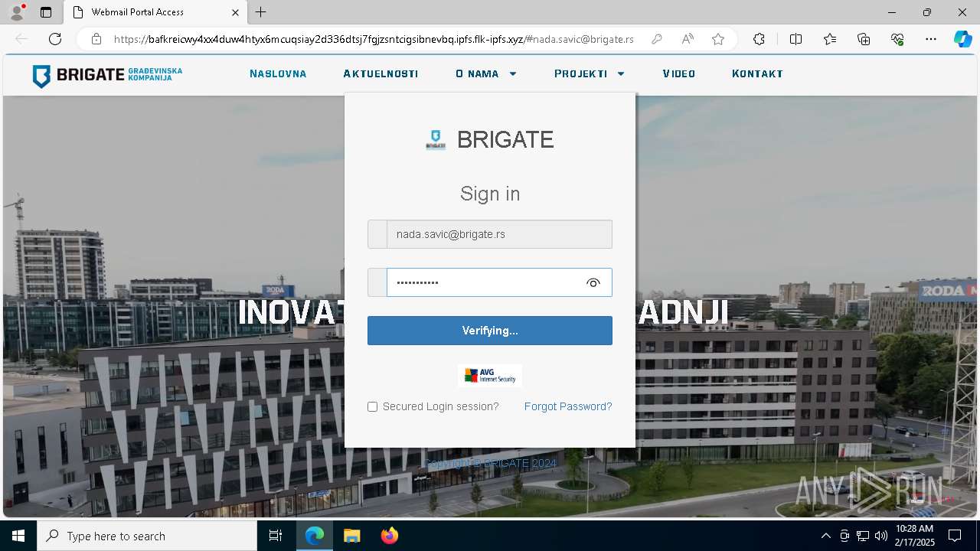This screenshot has width=980, height=551.
Task: Open the notifications center icon
Action: point(955,536)
